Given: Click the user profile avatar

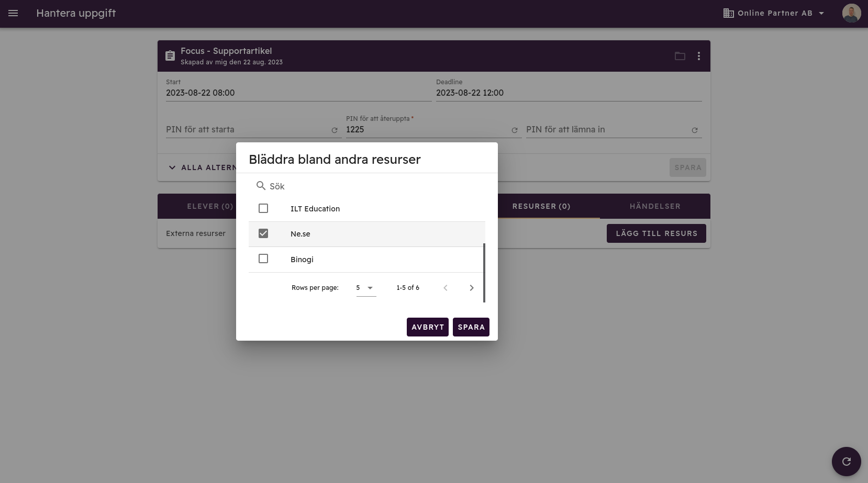Looking at the screenshot, I should coord(851,13).
